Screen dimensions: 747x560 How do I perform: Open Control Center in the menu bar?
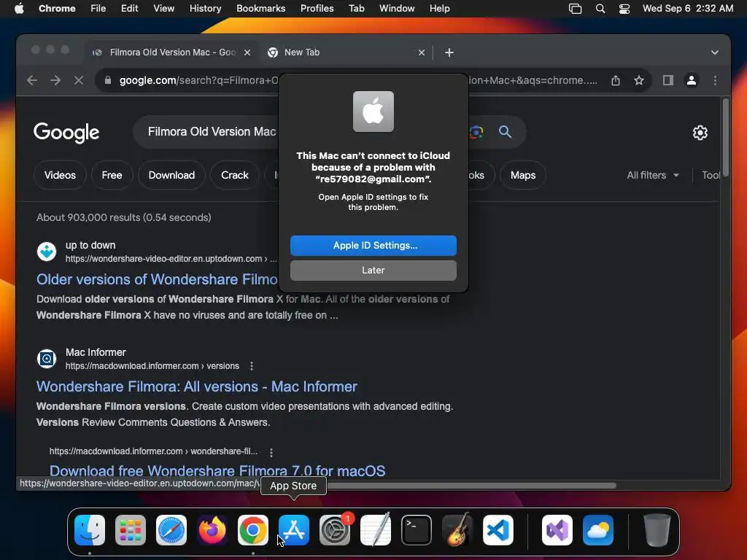point(624,9)
